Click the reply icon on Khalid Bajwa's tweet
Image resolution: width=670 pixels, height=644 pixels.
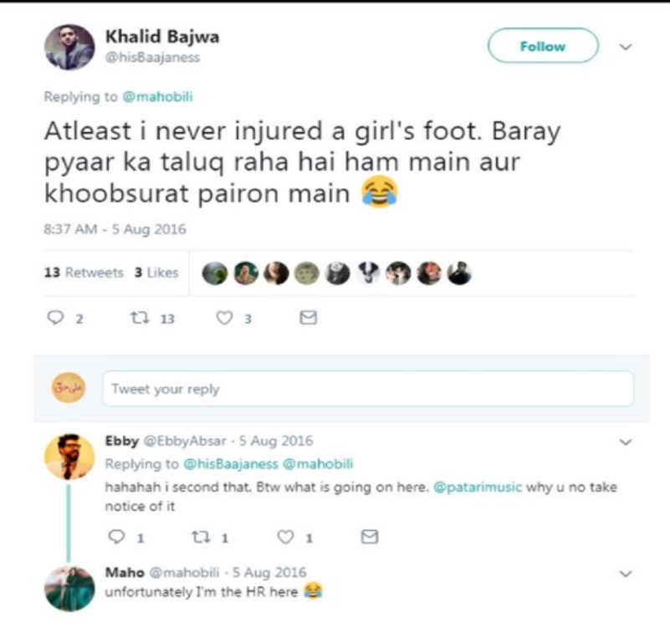click(x=55, y=318)
